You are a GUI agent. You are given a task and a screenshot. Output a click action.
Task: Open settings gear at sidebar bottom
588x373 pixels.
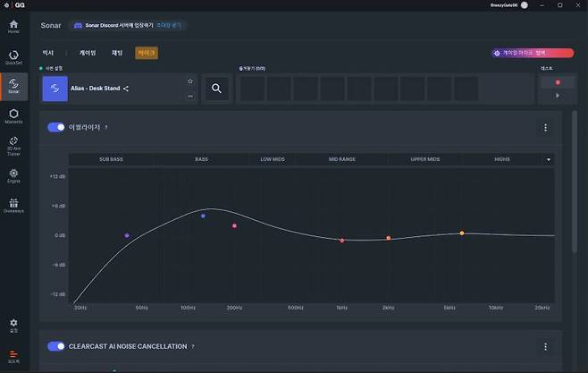click(x=14, y=326)
